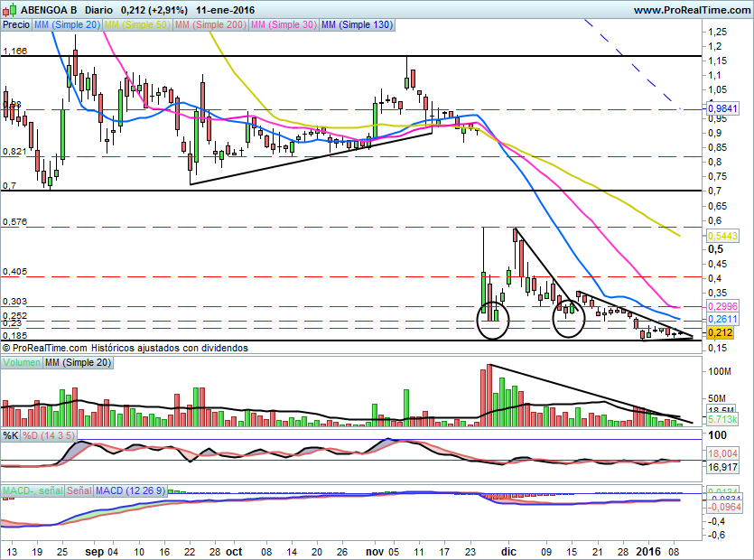Click the Volumen indicator label

[x=23, y=362]
